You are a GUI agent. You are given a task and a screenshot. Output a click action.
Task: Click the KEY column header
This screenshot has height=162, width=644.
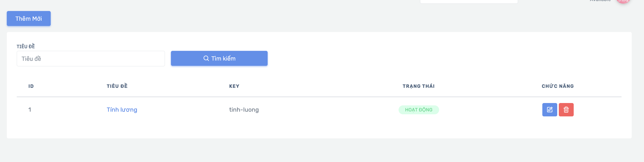pyautogui.click(x=234, y=86)
